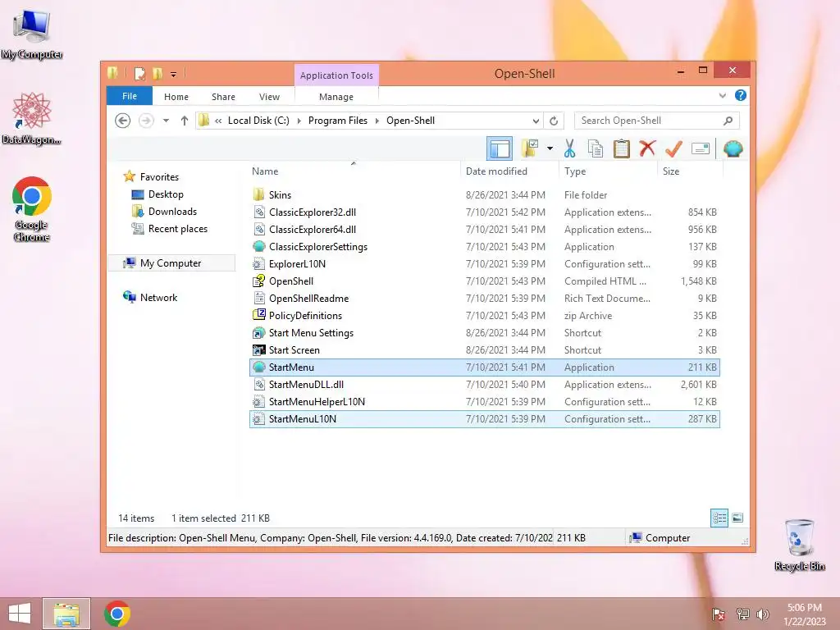Click the Email envelope toolbar icon
Screen dimensions: 840x630
pos(701,148)
